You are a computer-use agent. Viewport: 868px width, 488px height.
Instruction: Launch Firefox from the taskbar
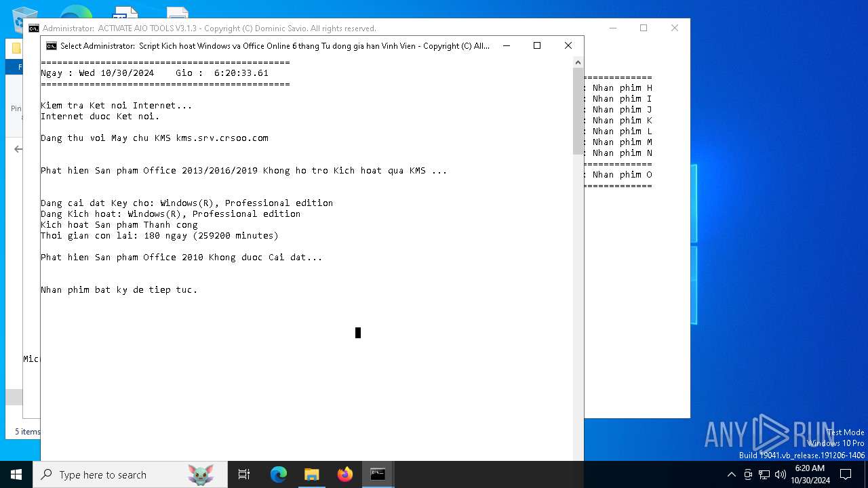click(345, 474)
